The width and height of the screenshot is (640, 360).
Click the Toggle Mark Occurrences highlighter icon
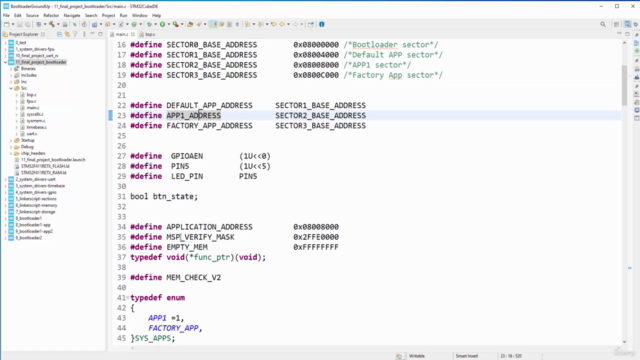(x=213, y=24)
